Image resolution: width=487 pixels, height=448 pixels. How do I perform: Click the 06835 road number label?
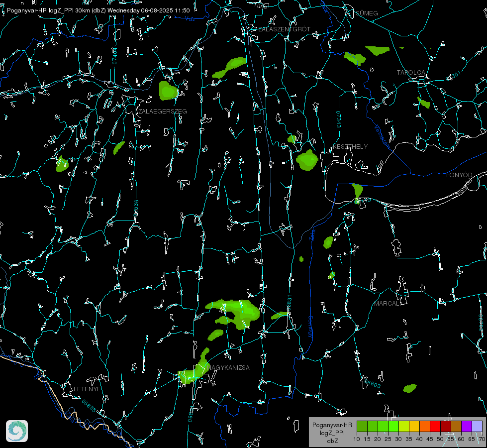click(89, 406)
